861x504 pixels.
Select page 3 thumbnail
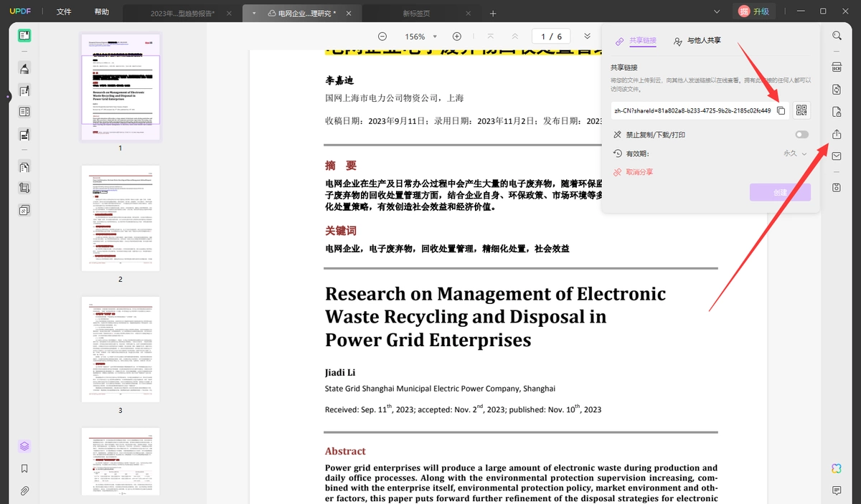(121, 350)
